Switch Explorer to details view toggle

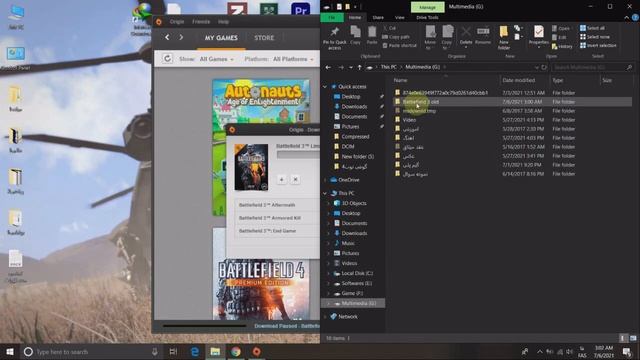click(623, 338)
